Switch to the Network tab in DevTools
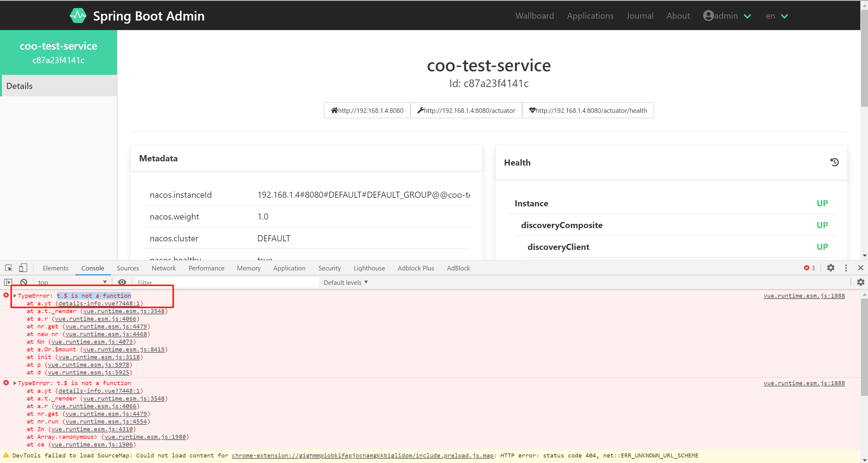The width and height of the screenshot is (868, 463). pos(164,268)
